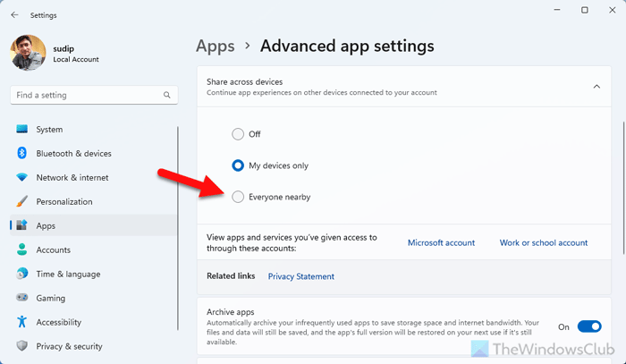Open the Work or school account link
626x364 pixels.
coord(543,242)
